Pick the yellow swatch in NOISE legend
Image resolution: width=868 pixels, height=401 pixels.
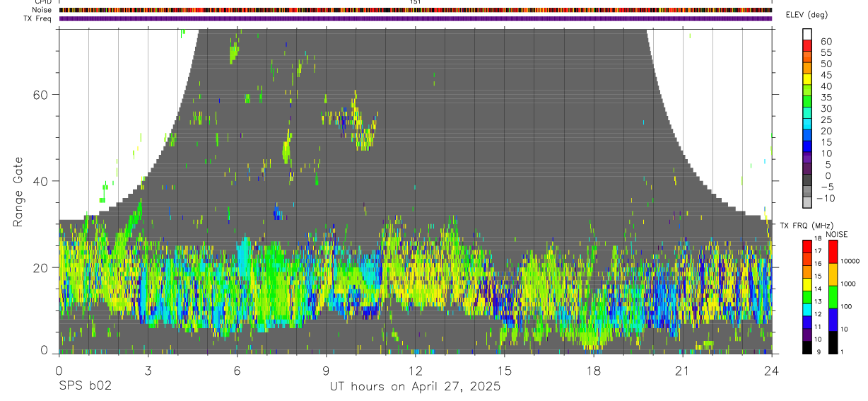[x=833, y=274]
